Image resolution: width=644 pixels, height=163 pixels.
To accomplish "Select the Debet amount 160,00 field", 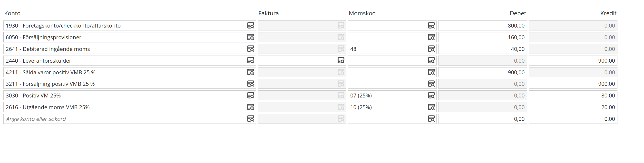I will pos(482,37).
